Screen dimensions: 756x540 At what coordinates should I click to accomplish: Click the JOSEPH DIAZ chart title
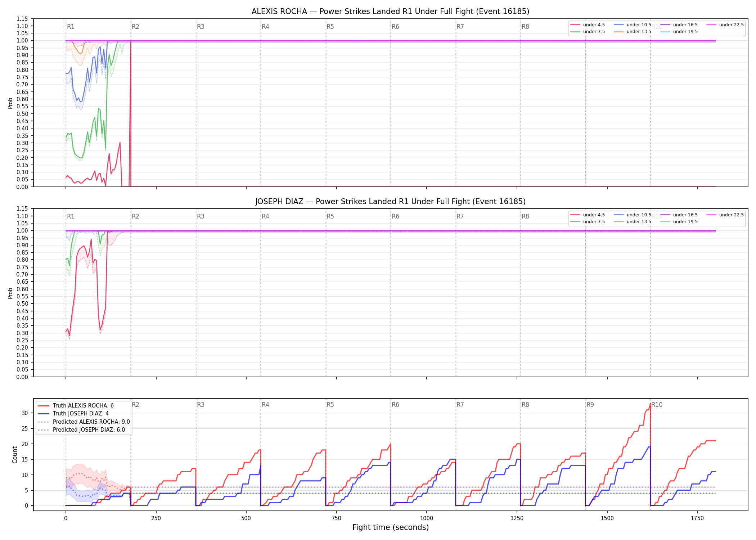391,202
